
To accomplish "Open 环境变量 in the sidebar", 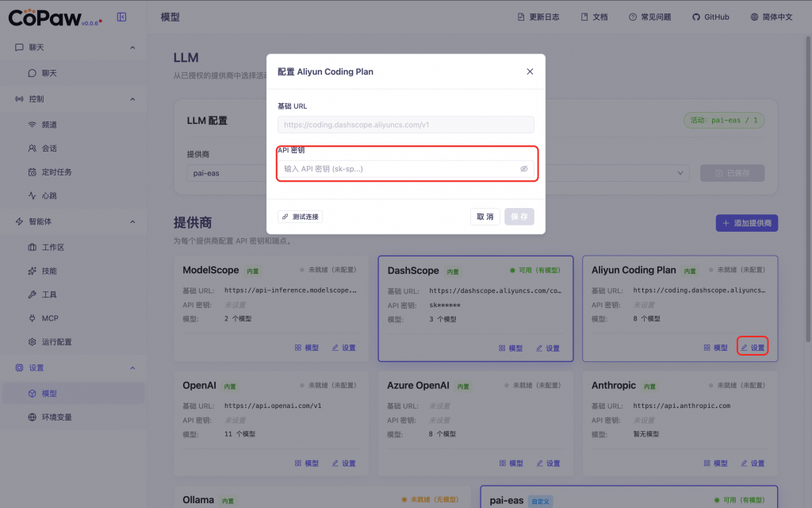I will (x=56, y=417).
